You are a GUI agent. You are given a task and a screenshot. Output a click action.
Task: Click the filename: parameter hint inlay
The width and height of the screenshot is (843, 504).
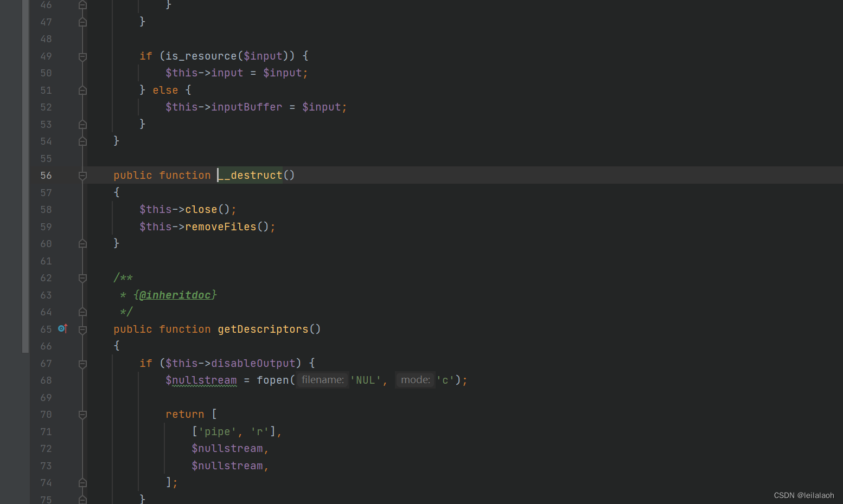click(322, 380)
